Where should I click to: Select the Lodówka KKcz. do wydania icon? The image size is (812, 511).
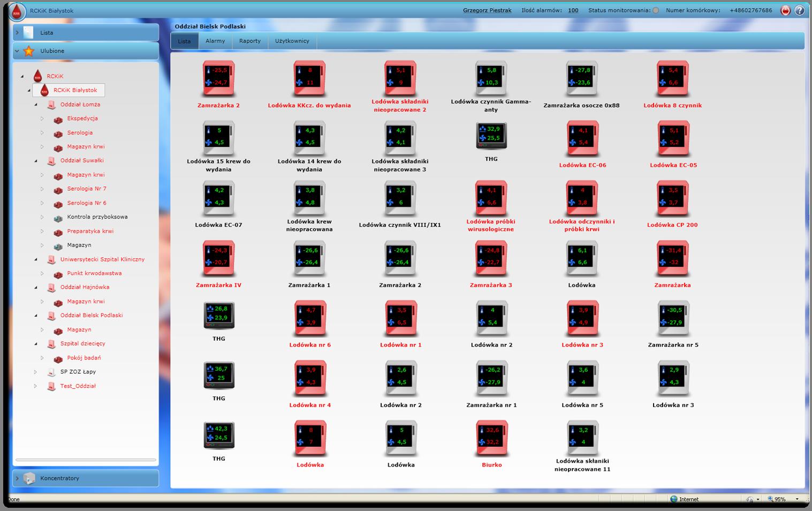coord(309,77)
